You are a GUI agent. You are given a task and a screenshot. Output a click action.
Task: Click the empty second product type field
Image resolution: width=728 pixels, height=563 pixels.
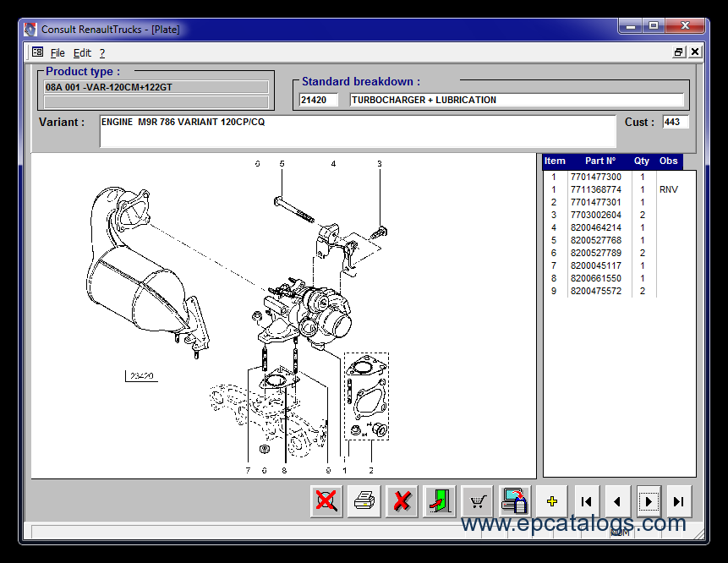[x=156, y=102]
